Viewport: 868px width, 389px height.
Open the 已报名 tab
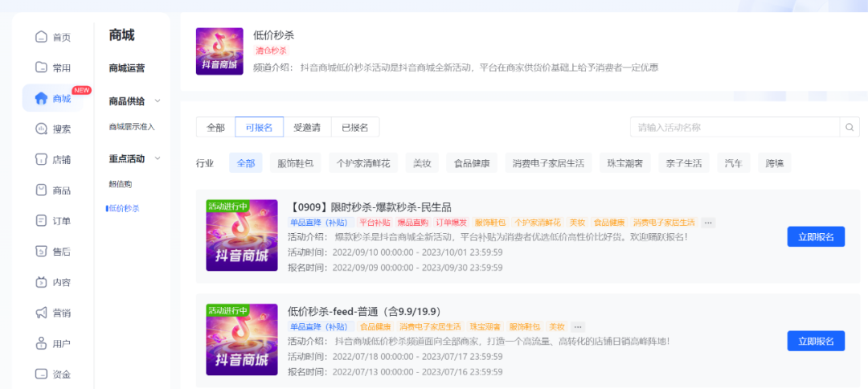click(355, 127)
